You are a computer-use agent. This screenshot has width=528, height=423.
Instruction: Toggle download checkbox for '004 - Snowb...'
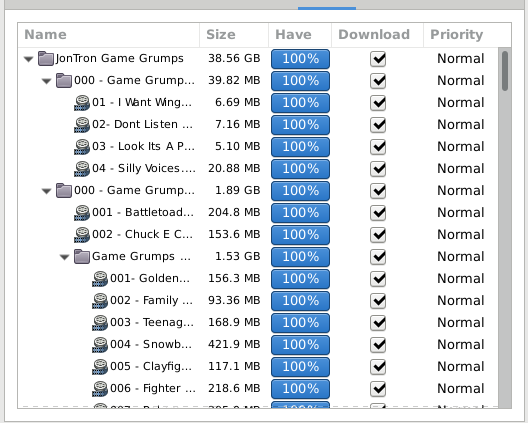(378, 345)
